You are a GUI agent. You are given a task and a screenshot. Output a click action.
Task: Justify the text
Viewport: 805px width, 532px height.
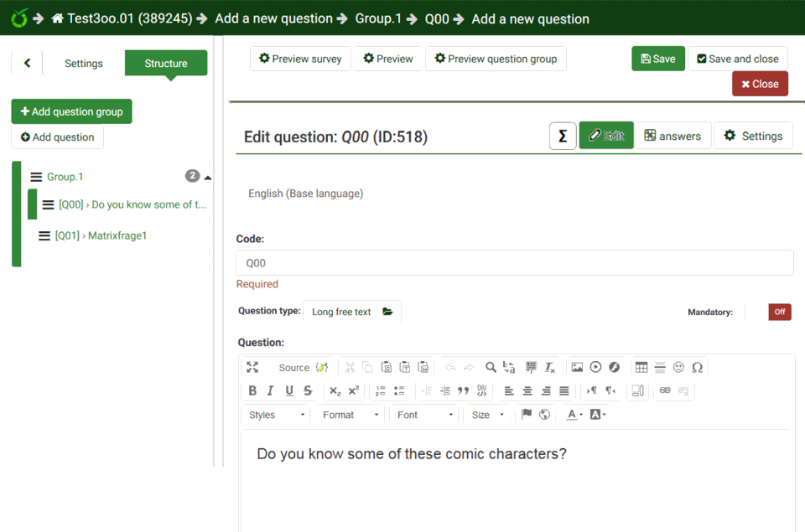click(563, 391)
